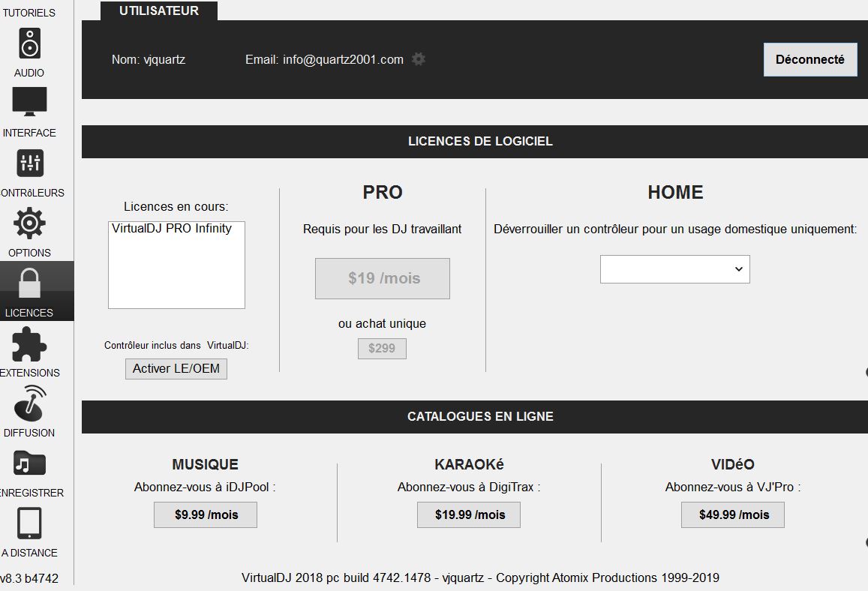Image resolution: width=868 pixels, height=591 pixels.
Task: Open the A Distance tablet icon
Action: point(30,523)
